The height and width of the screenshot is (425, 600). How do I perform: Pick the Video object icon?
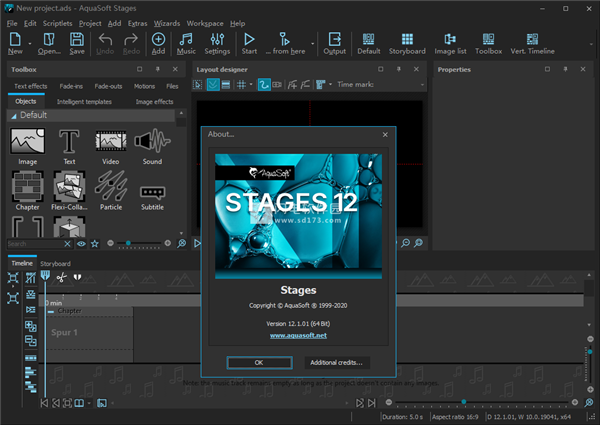[x=110, y=143]
